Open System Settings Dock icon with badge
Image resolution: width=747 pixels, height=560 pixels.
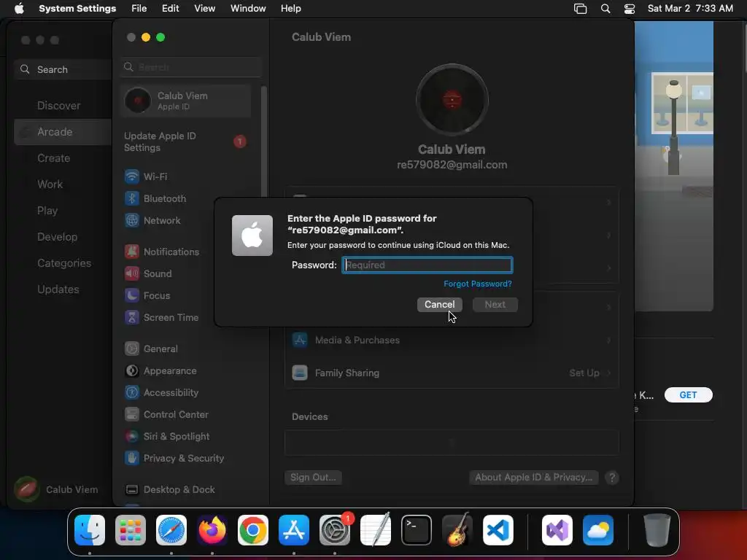335,530
